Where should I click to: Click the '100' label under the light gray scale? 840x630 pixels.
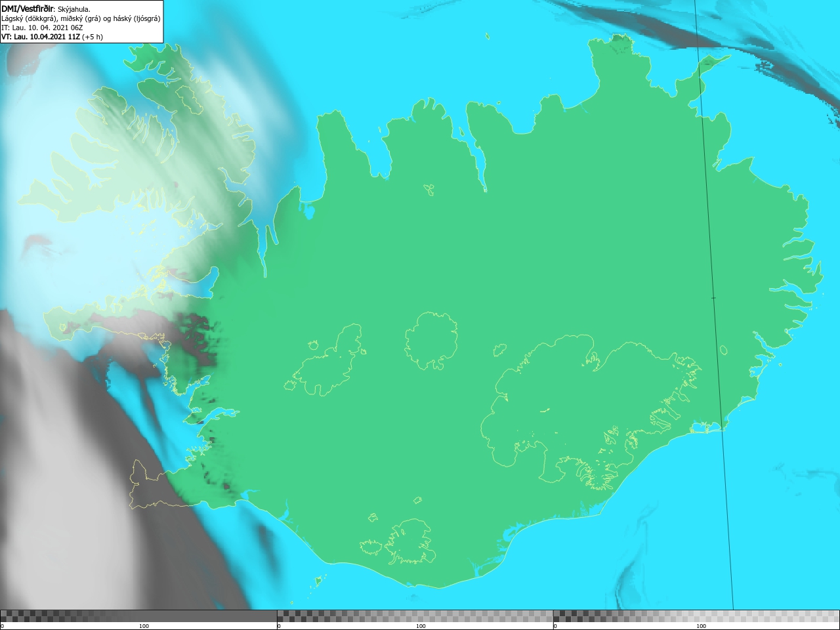(x=701, y=626)
